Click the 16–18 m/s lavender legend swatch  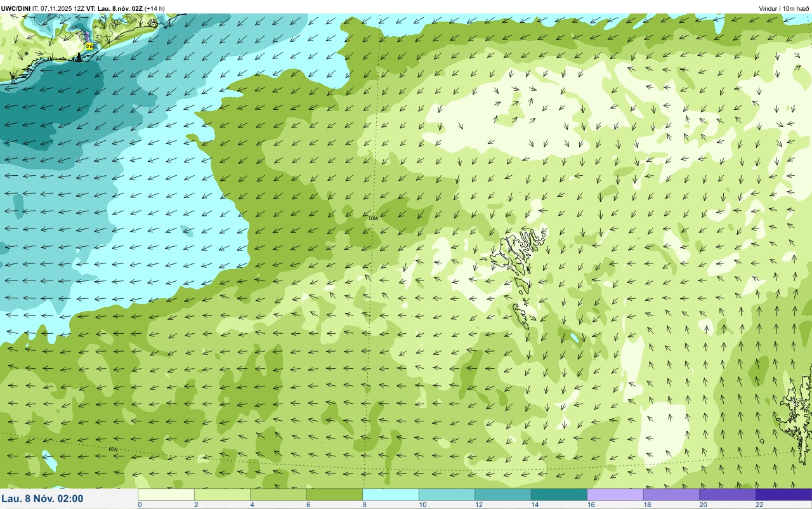pyautogui.click(x=615, y=494)
